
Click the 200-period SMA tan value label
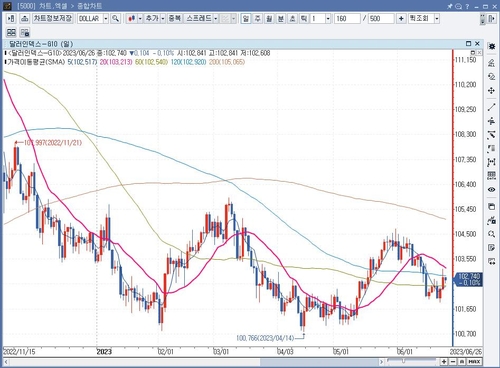point(227,62)
